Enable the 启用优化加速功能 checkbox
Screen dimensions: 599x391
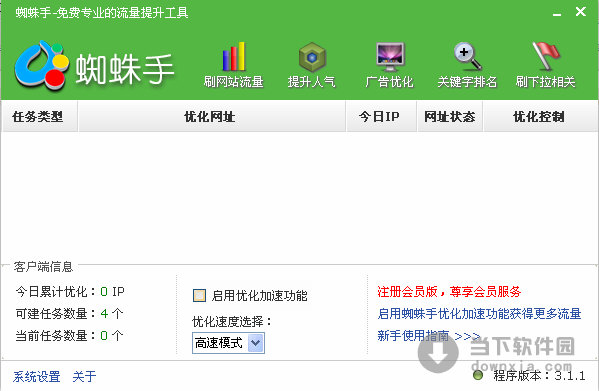pos(199,296)
